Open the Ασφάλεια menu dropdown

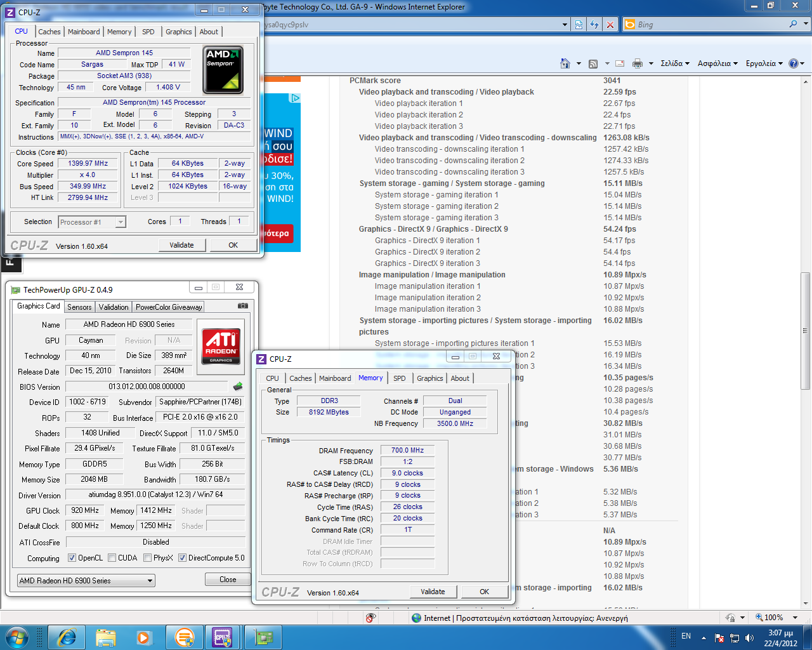coord(717,63)
